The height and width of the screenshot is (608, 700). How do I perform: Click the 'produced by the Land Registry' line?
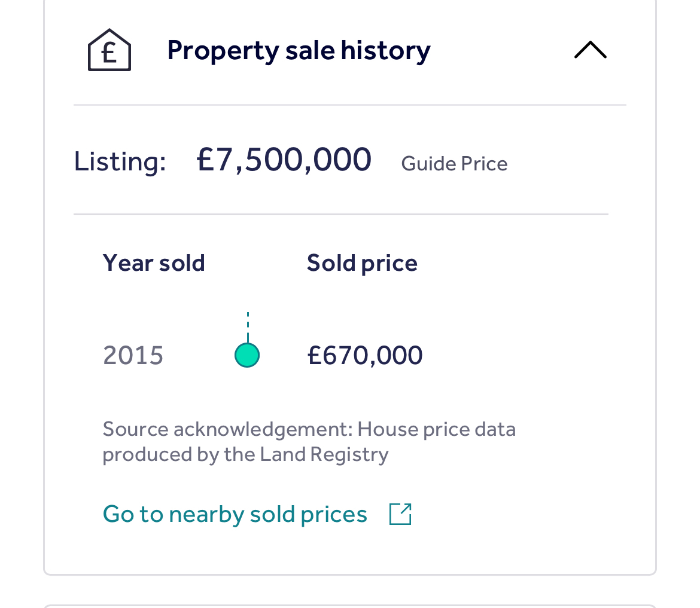(245, 454)
